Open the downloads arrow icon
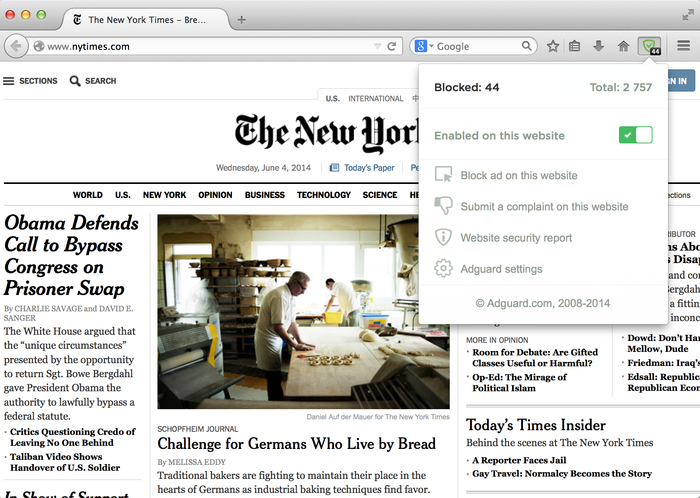The width and height of the screenshot is (700, 498). click(598, 46)
